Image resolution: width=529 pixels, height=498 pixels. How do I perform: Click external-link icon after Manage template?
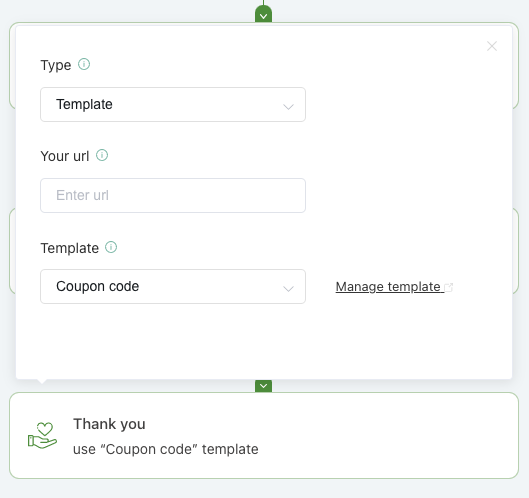(x=449, y=287)
